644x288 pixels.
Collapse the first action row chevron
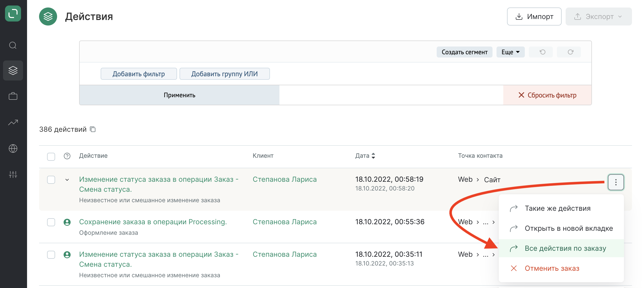tap(67, 180)
